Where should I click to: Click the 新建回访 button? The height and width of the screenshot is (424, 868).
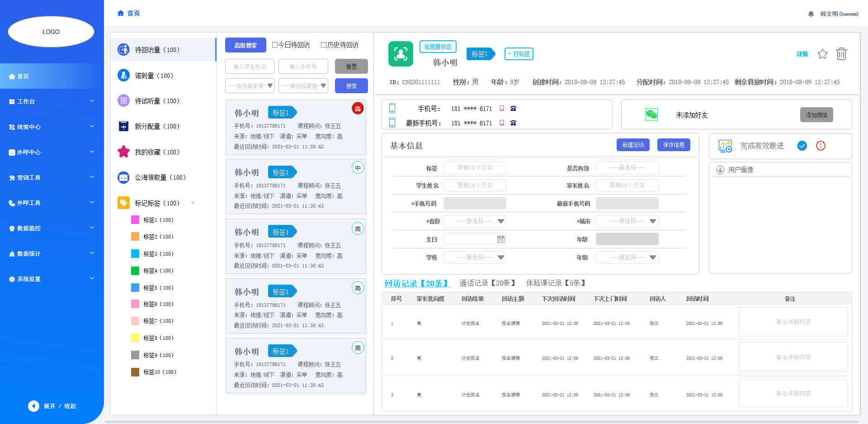633,145
